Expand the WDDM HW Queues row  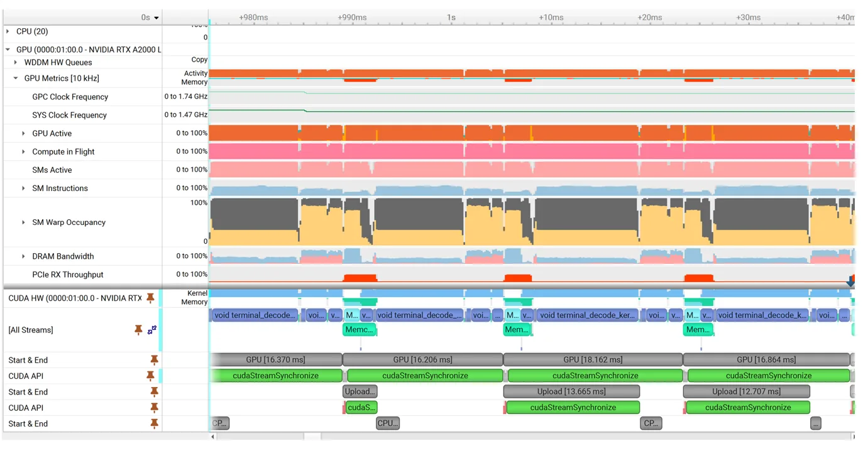click(x=16, y=62)
